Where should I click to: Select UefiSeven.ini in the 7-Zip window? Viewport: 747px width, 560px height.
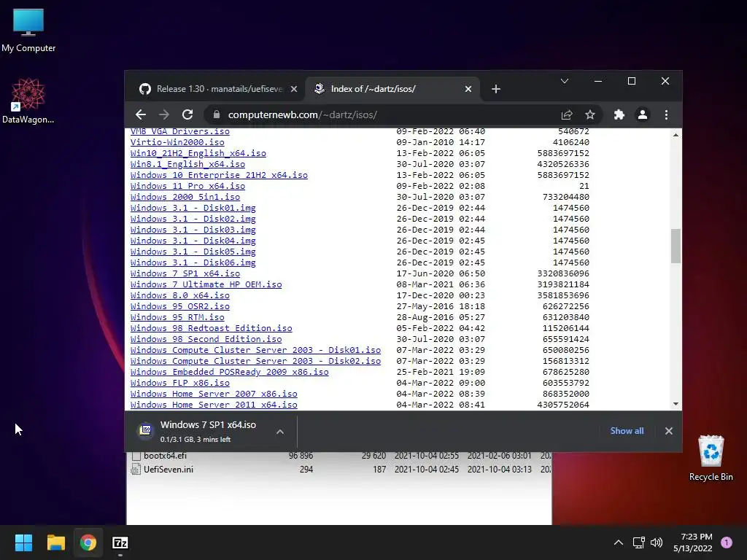tap(169, 470)
